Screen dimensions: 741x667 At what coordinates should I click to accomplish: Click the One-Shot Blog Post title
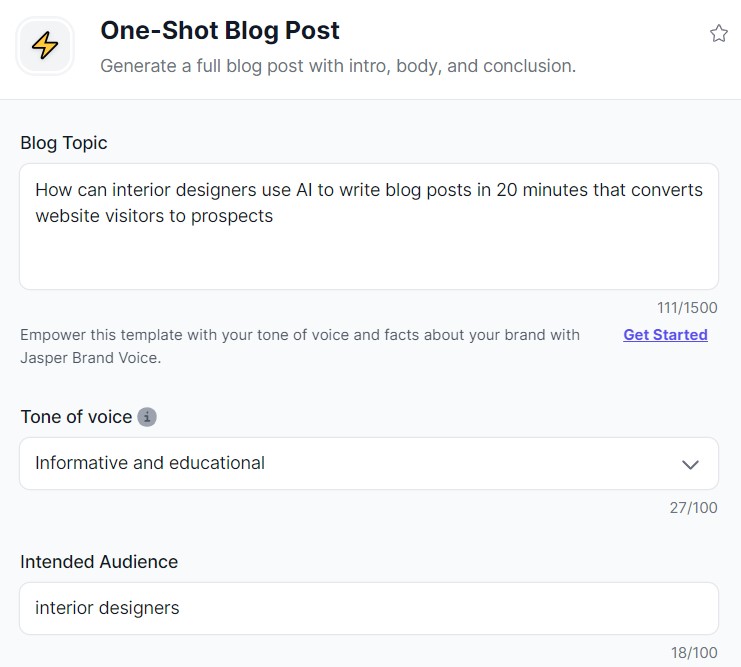(x=220, y=31)
